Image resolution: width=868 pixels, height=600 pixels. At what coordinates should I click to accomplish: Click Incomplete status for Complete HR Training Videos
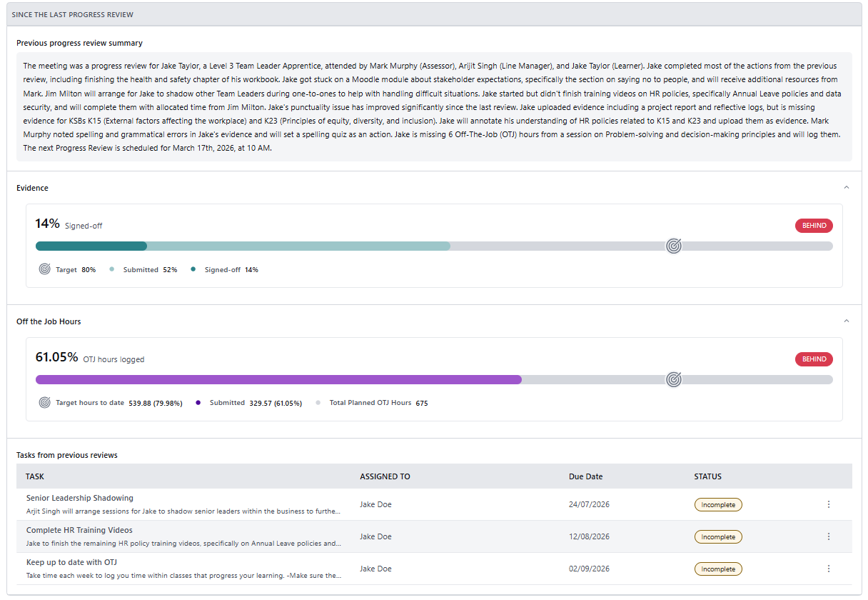(718, 536)
